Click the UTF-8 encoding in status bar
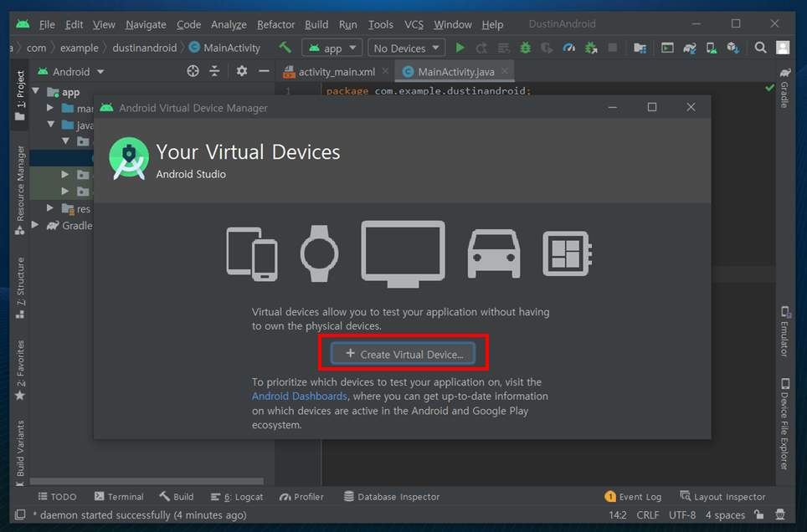 (x=682, y=514)
